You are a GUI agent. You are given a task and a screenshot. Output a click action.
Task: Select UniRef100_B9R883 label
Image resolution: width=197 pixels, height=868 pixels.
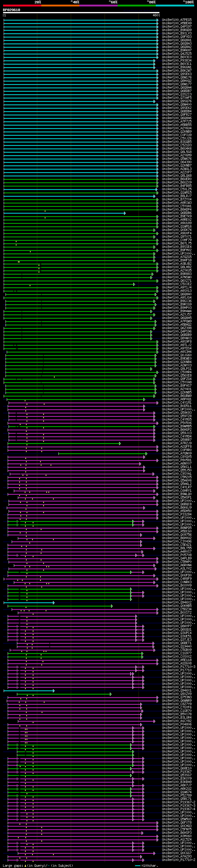[177, 274]
